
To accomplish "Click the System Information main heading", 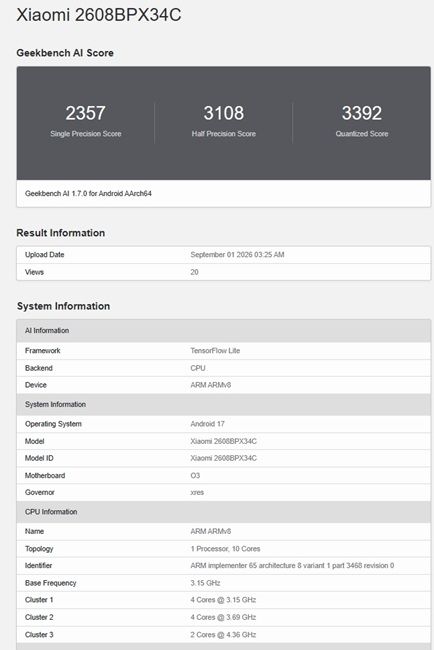I will click(x=63, y=306).
